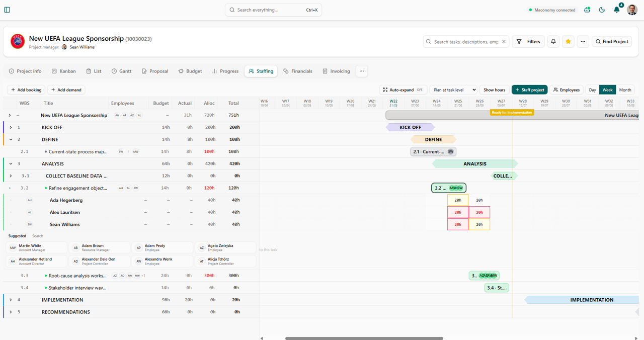
Task: Open the Project info tab
Action: (x=25, y=71)
